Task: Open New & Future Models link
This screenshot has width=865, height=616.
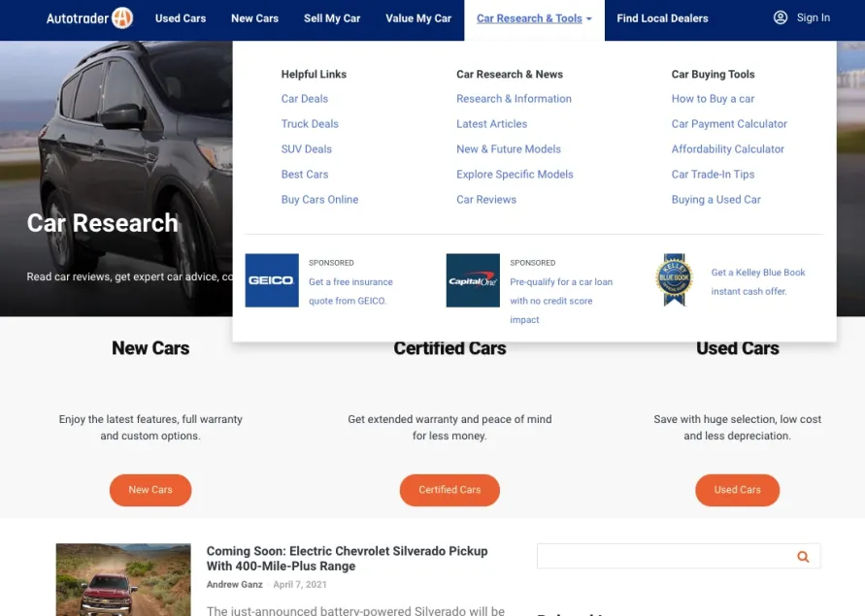Action: pyautogui.click(x=508, y=148)
